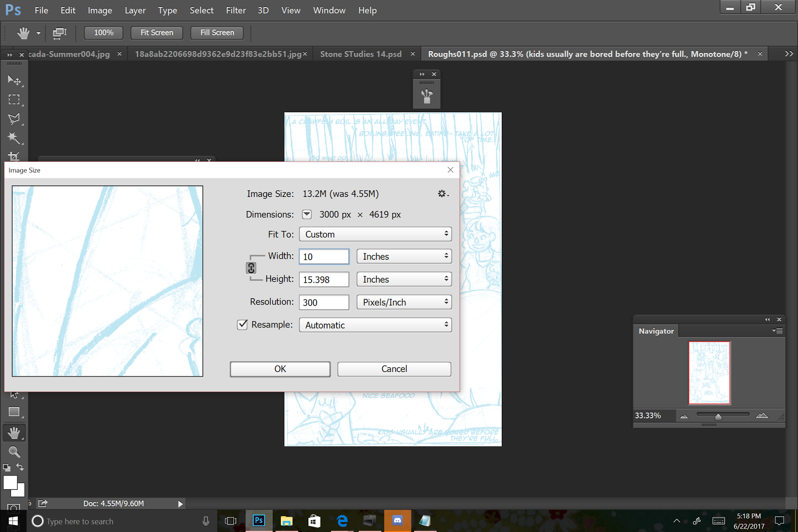The image size is (798, 532).
Task: Open the Windows Start menu
Action: [13, 521]
